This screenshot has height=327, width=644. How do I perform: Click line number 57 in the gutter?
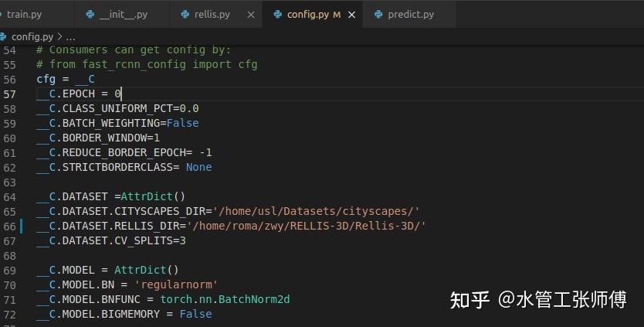9,94
